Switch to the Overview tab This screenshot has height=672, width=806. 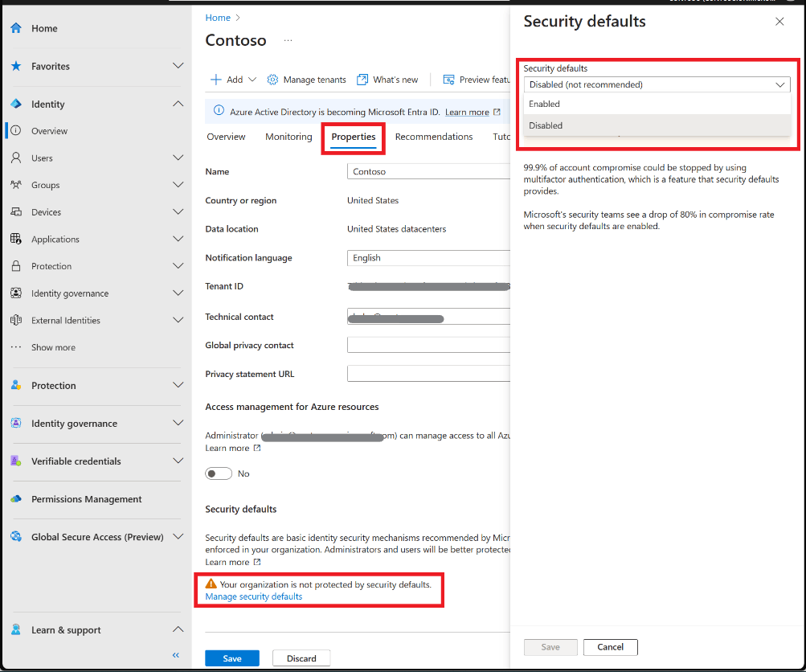click(x=226, y=137)
